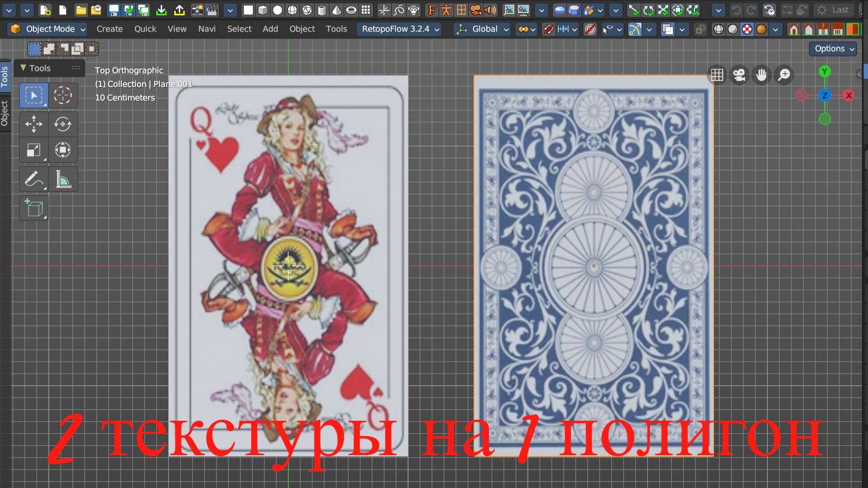Add a torus mesh primitive
The image size is (868, 488).
351,10
